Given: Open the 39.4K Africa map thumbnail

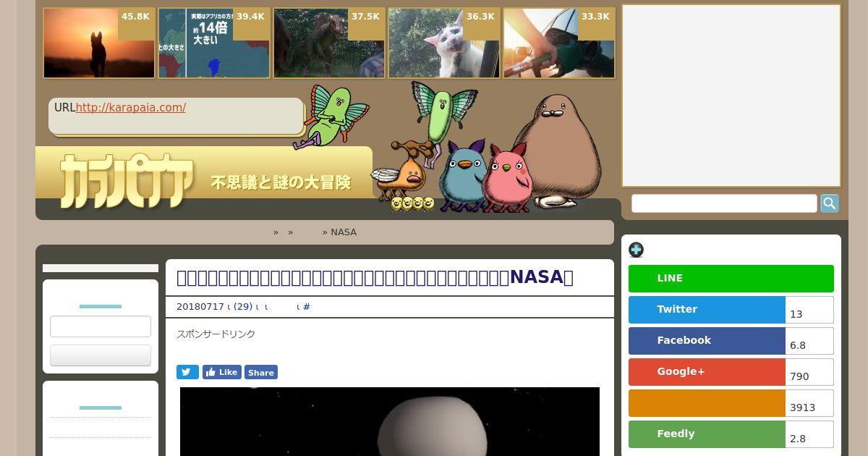Looking at the screenshot, I should coord(214,43).
